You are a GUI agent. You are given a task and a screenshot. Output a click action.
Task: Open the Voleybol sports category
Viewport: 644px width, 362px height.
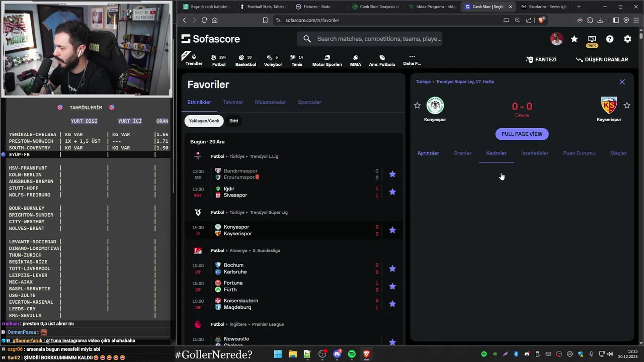(x=273, y=60)
